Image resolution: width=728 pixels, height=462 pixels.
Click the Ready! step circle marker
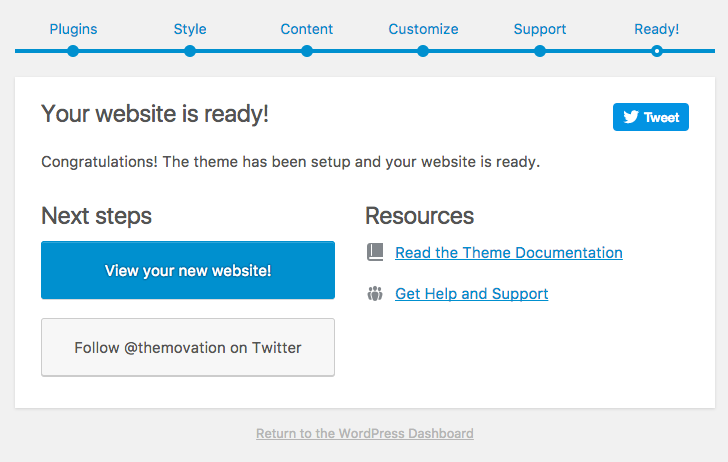coord(656,51)
